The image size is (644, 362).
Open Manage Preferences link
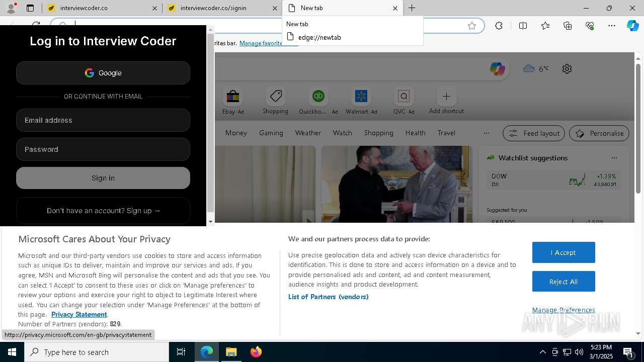pyautogui.click(x=563, y=310)
